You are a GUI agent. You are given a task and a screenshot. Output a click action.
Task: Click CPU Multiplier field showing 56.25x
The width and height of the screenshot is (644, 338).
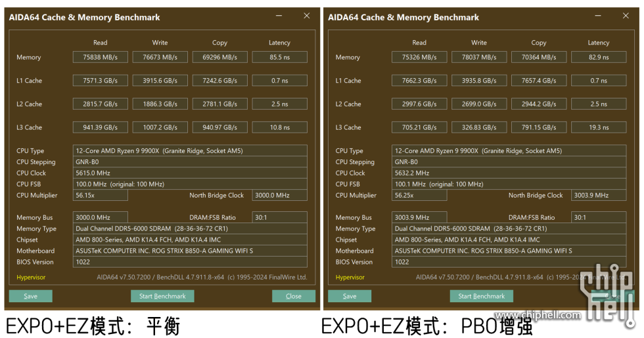(419, 196)
